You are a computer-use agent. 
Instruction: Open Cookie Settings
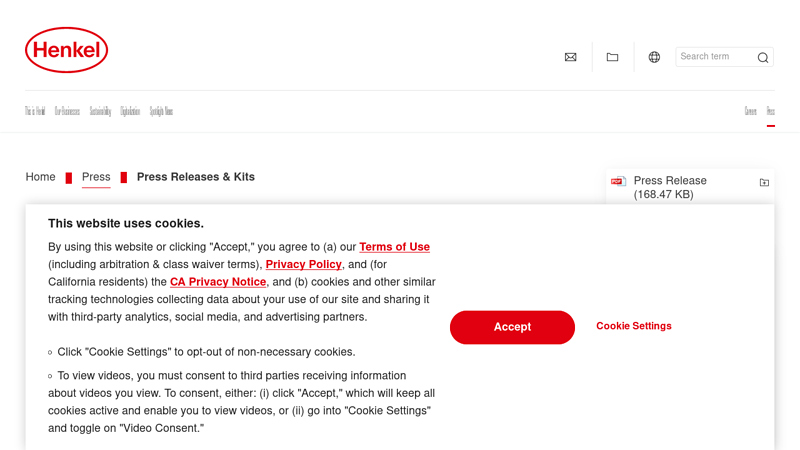(x=634, y=326)
